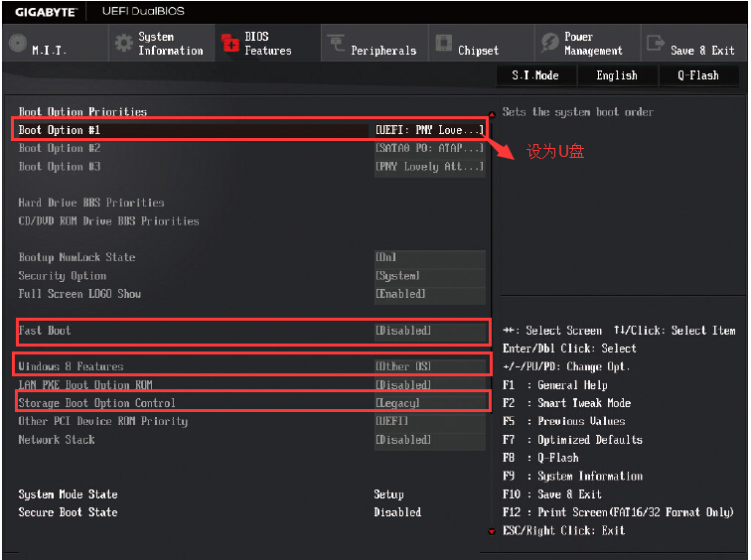This screenshot has height=560, width=751.
Task: Launch the Q-Flash button
Action: (x=698, y=75)
